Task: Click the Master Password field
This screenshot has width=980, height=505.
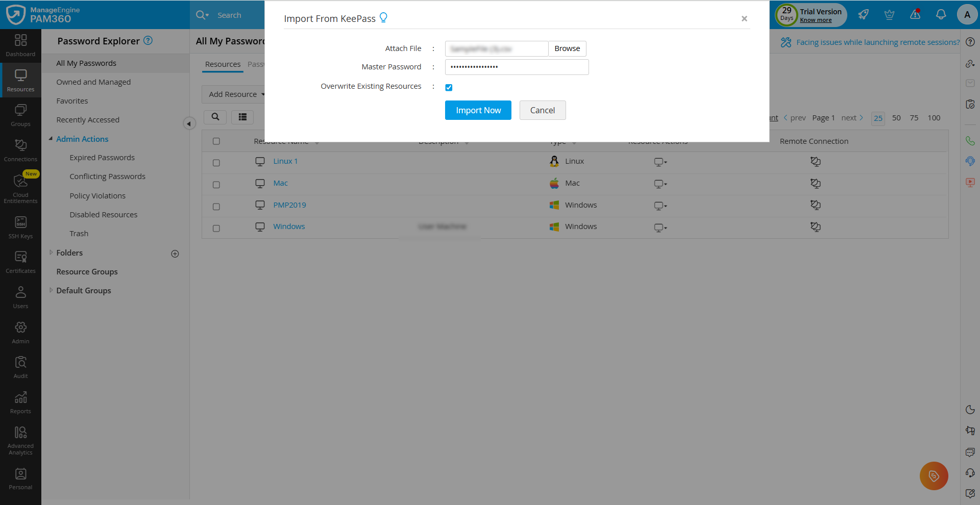Action: (x=517, y=67)
